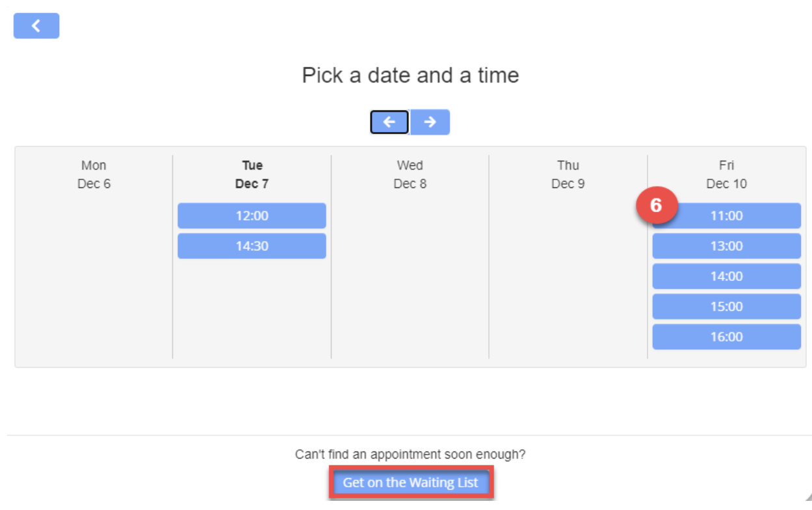Click the red step 6 marker badge
Image resolution: width=812 pixels, height=510 pixels.
(x=656, y=206)
